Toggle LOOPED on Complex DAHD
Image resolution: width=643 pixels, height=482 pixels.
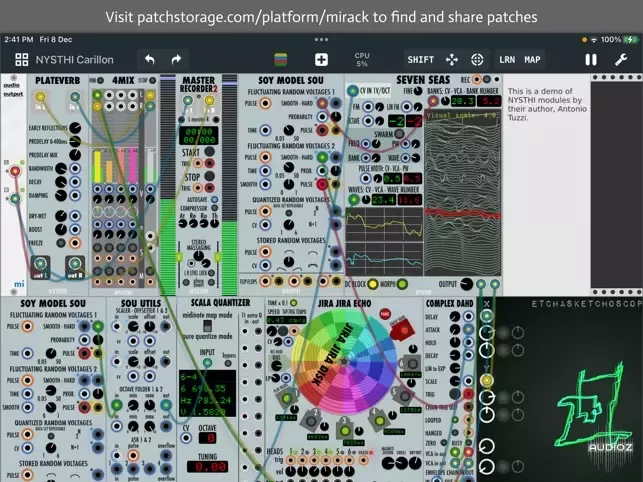pos(455,420)
